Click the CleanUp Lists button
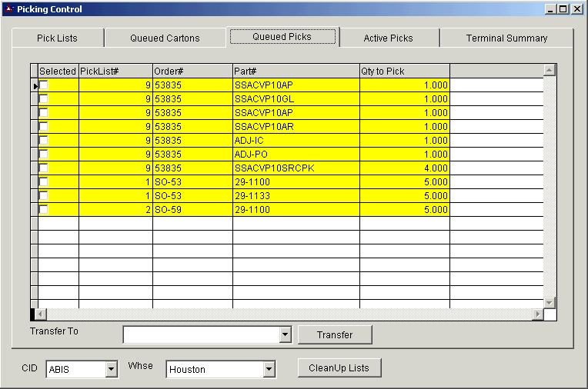 pyautogui.click(x=339, y=368)
